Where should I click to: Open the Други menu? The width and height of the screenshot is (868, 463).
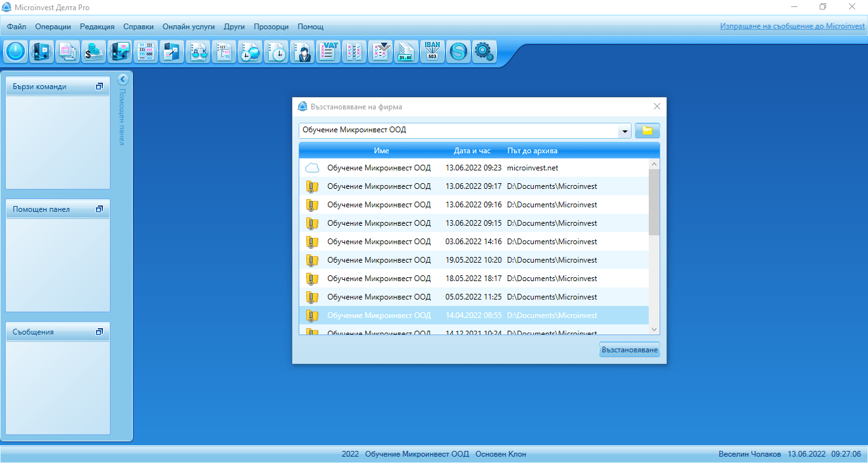point(234,27)
